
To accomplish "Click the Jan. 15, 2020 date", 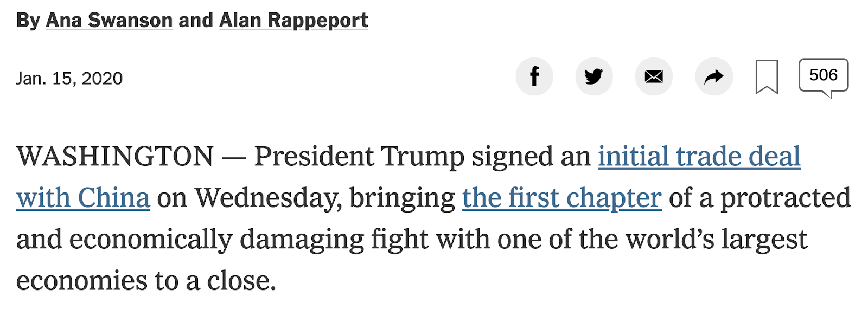I will (69, 79).
